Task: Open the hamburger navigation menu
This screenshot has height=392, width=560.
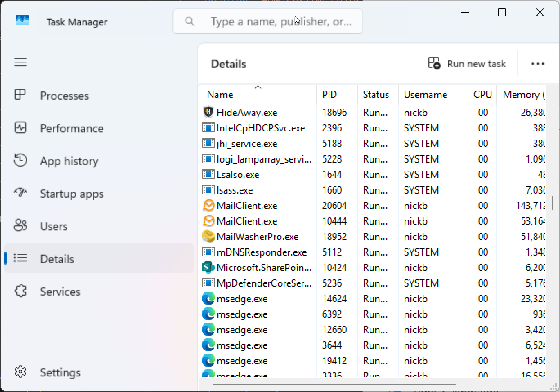Action: pos(20,62)
